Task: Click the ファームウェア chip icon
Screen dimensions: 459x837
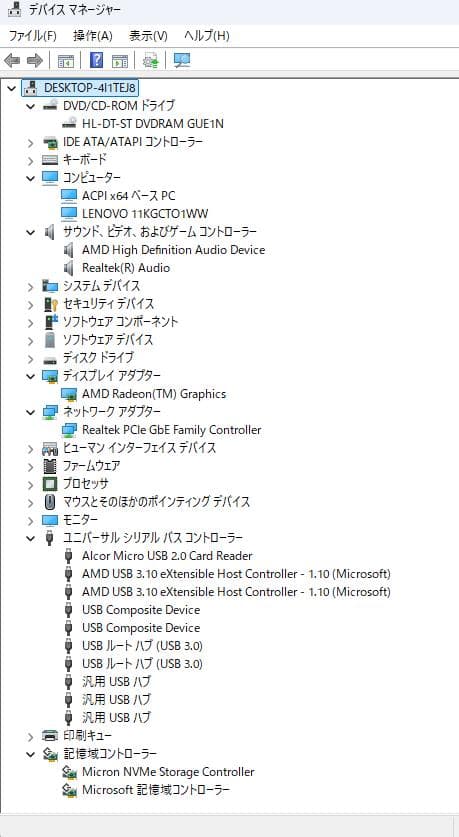Action: click(x=50, y=466)
